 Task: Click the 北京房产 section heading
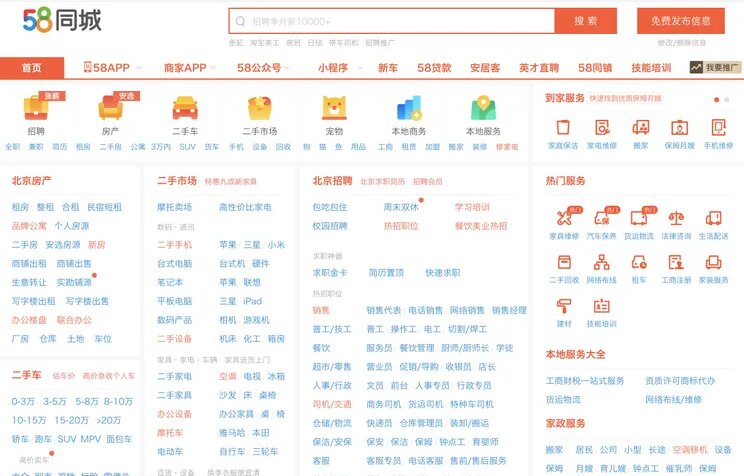[x=31, y=181]
